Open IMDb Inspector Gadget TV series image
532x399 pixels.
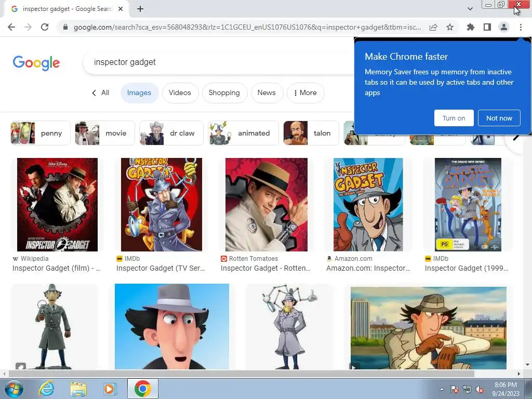[162, 205]
